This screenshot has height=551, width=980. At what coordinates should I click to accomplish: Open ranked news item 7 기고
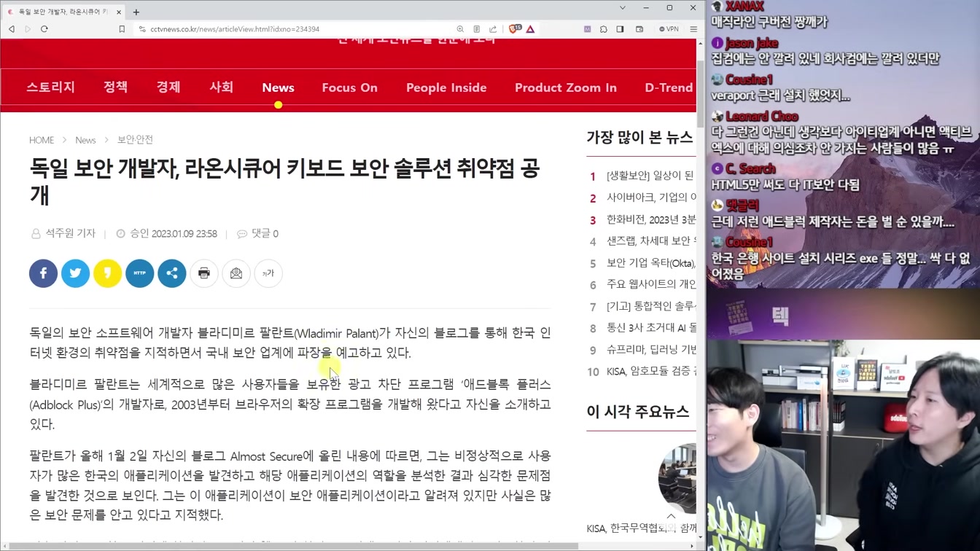tap(642, 307)
